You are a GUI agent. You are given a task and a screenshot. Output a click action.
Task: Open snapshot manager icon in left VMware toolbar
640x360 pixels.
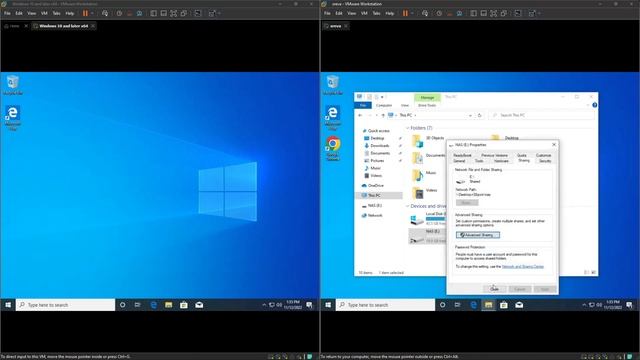[139, 13]
